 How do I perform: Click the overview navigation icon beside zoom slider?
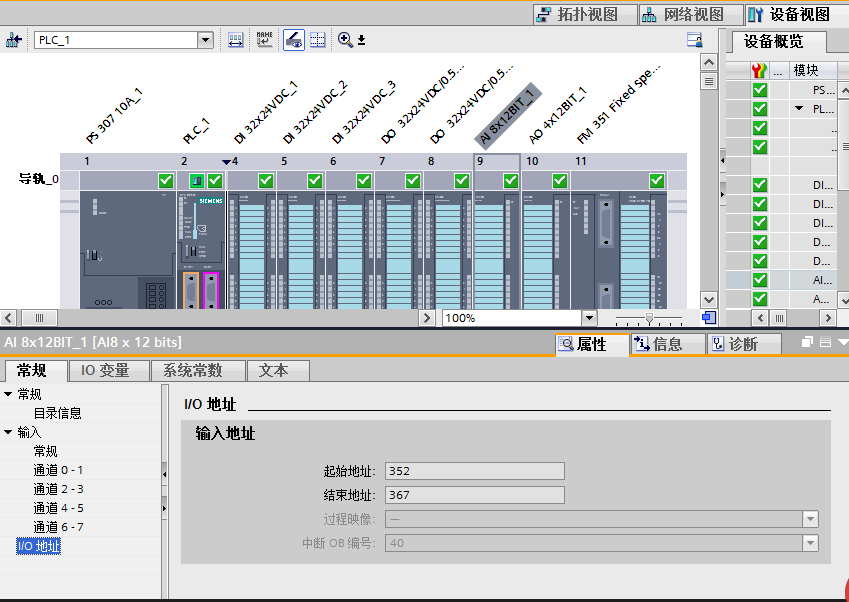pos(709,318)
